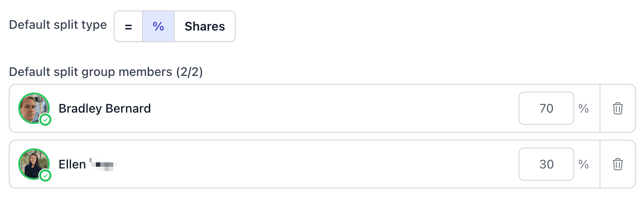The width and height of the screenshot is (644, 206).
Task: Click the Default split group members heading
Action: (x=106, y=72)
